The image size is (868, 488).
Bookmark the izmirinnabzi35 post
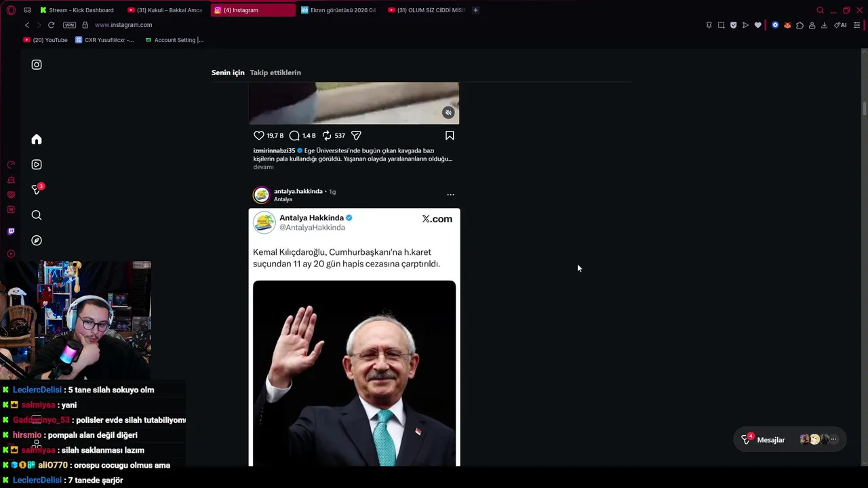(450, 136)
